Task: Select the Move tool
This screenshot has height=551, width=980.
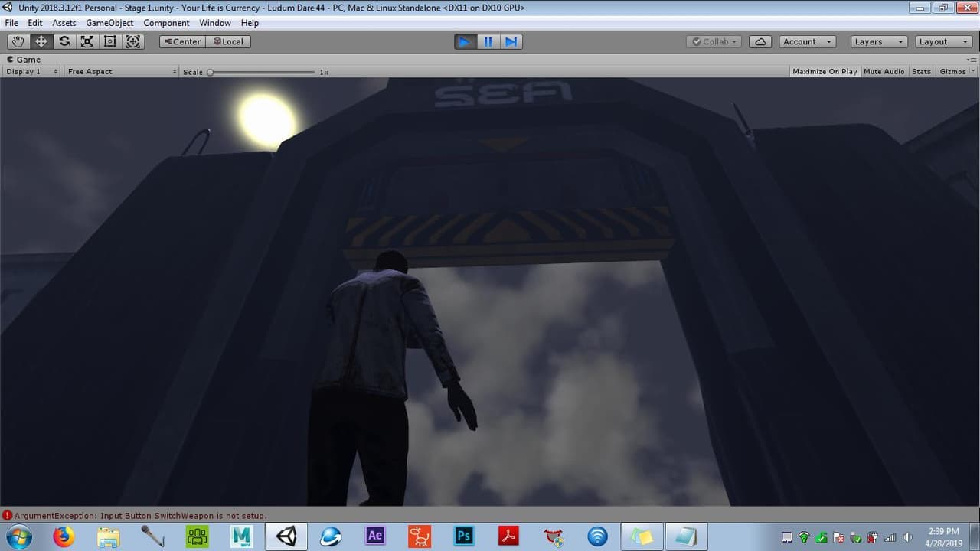Action: click(41, 41)
